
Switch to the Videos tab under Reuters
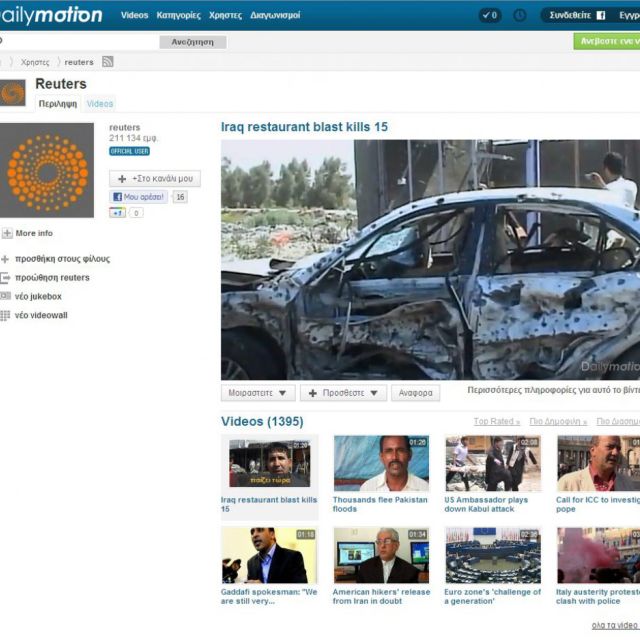pyautogui.click(x=100, y=104)
